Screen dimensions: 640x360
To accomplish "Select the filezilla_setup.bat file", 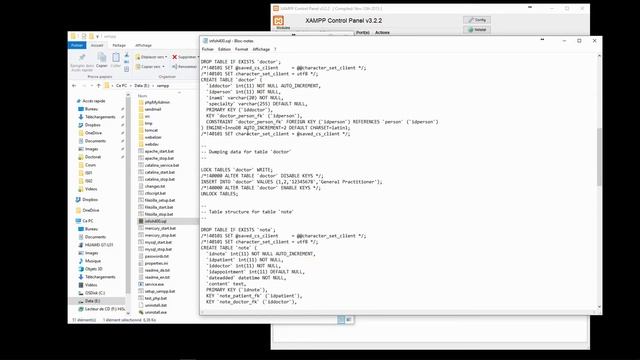I will click(160, 200).
